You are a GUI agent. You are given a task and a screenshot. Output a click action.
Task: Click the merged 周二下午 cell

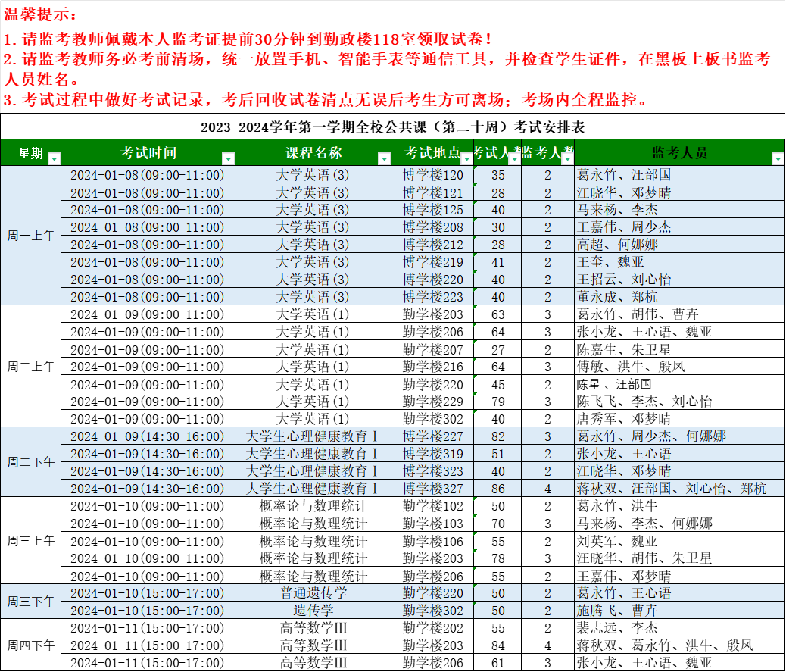(x=30, y=462)
